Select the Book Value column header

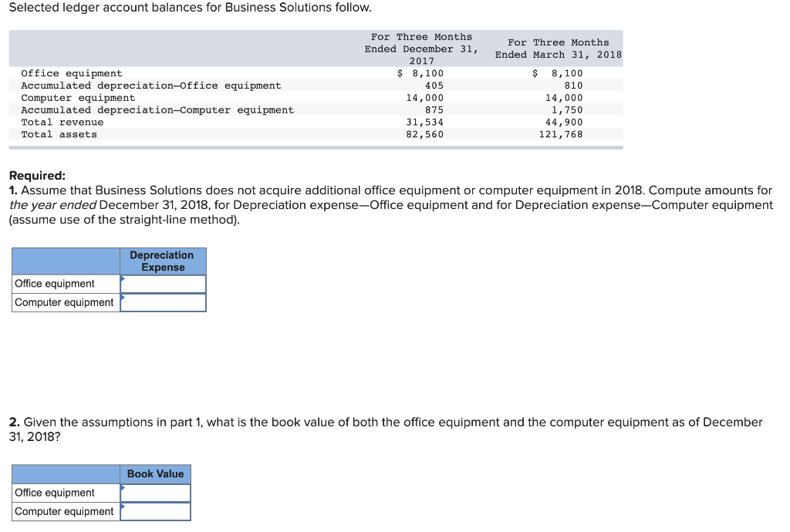155,473
